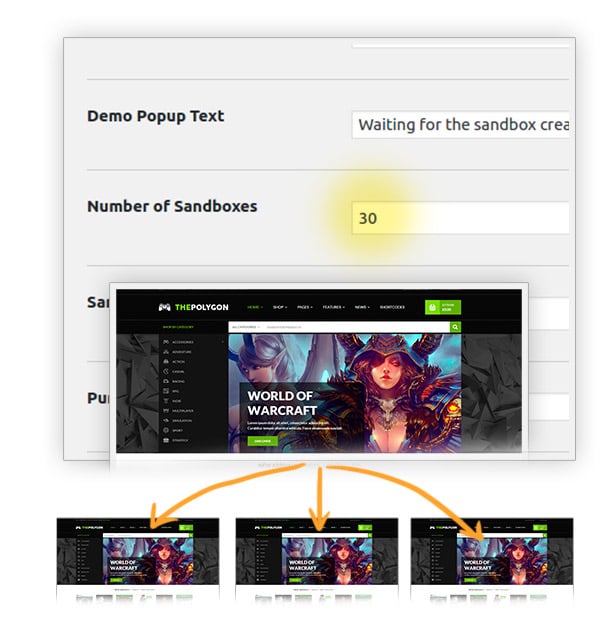The width and height of the screenshot is (600, 637).
Task: Select the Action category icon
Action: [x=166, y=362]
